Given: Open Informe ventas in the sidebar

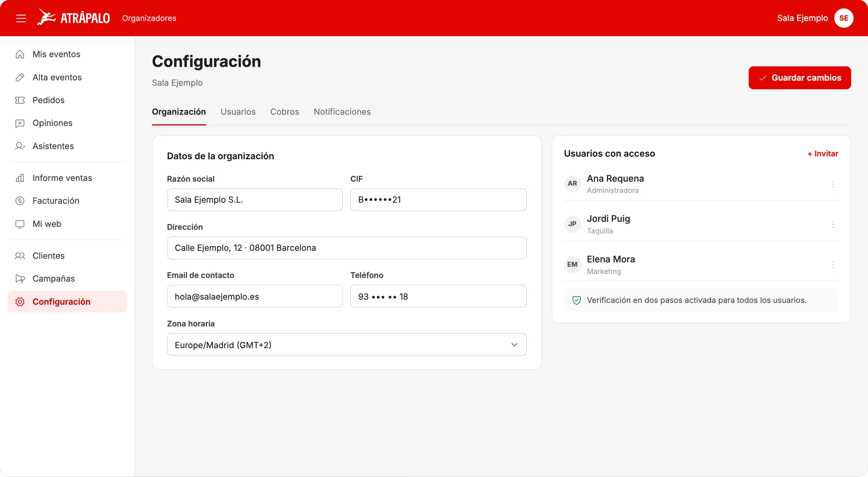Looking at the screenshot, I should 67,178.
